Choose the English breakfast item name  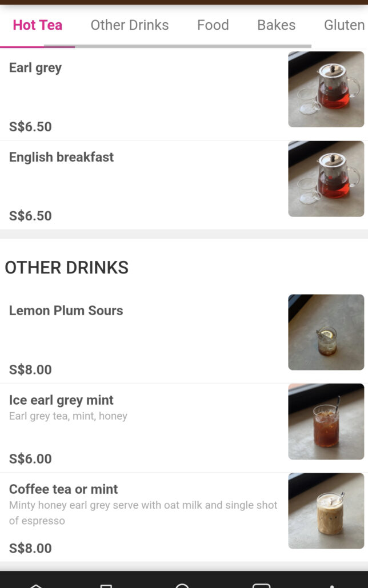(61, 157)
